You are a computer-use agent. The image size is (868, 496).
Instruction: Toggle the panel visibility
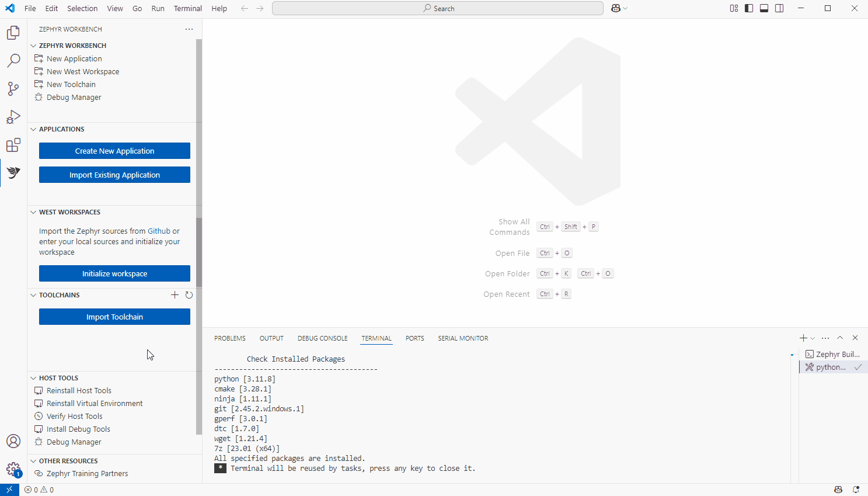(764, 8)
